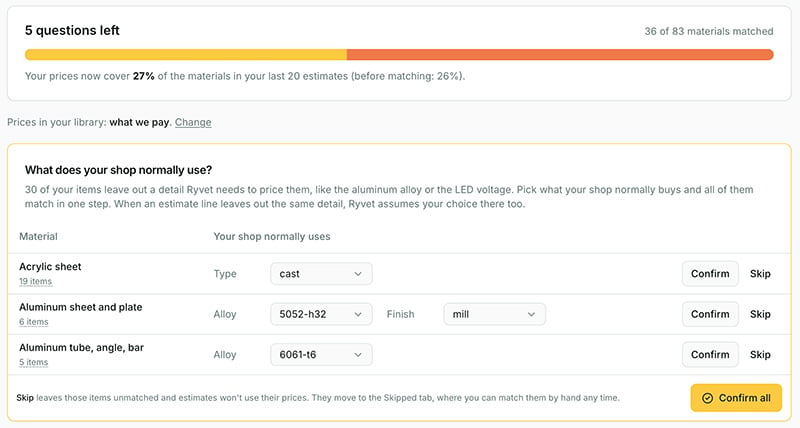Show the 19 items under Acrylic sheet
800x428 pixels.
[x=35, y=281]
